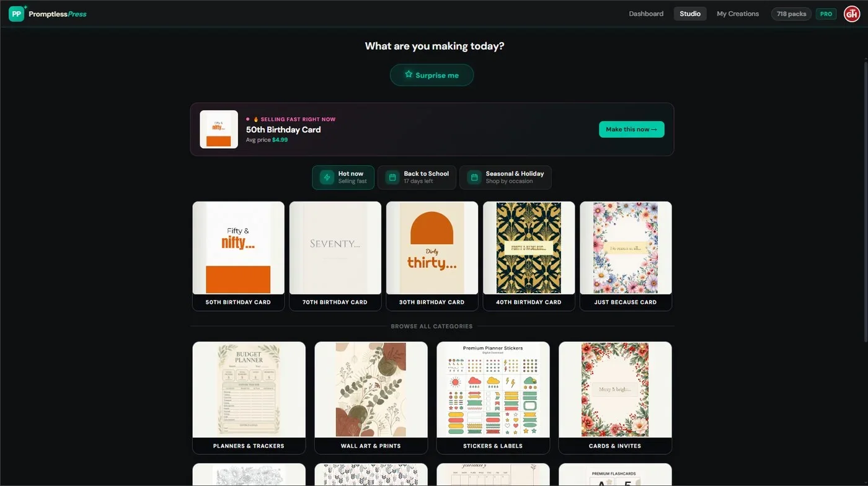This screenshot has height=486, width=868.
Task: Click the SELLING FAST RIGHT NOW label
Action: coord(298,119)
